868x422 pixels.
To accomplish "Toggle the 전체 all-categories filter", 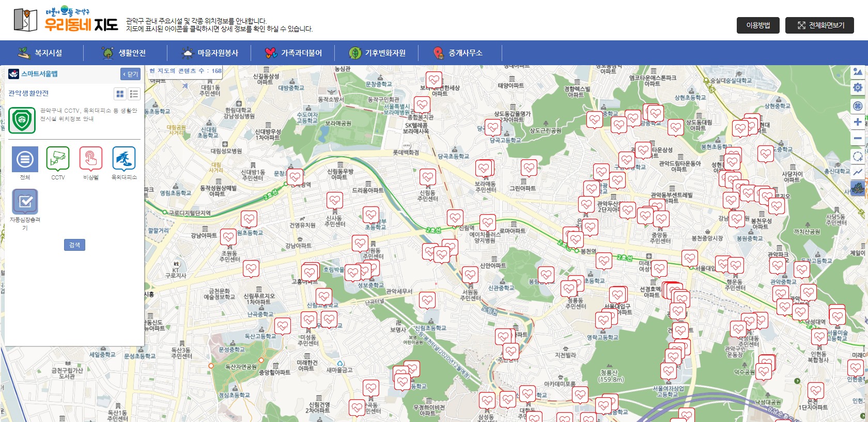I will coord(25,159).
